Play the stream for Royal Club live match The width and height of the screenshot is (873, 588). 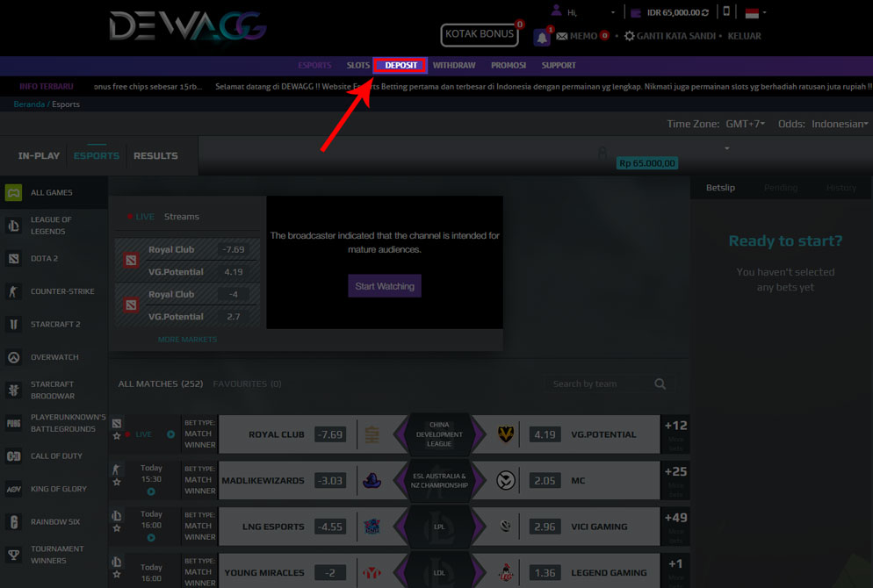click(x=171, y=434)
